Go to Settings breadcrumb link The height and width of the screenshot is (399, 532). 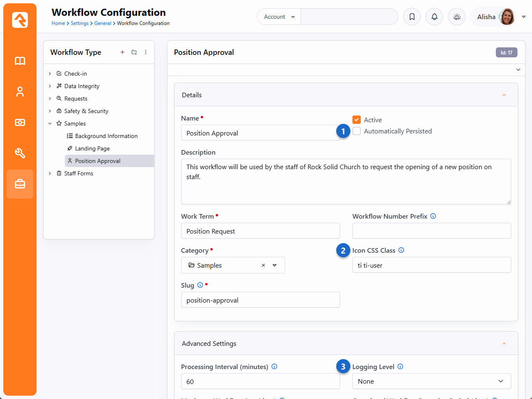tap(79, 23)
